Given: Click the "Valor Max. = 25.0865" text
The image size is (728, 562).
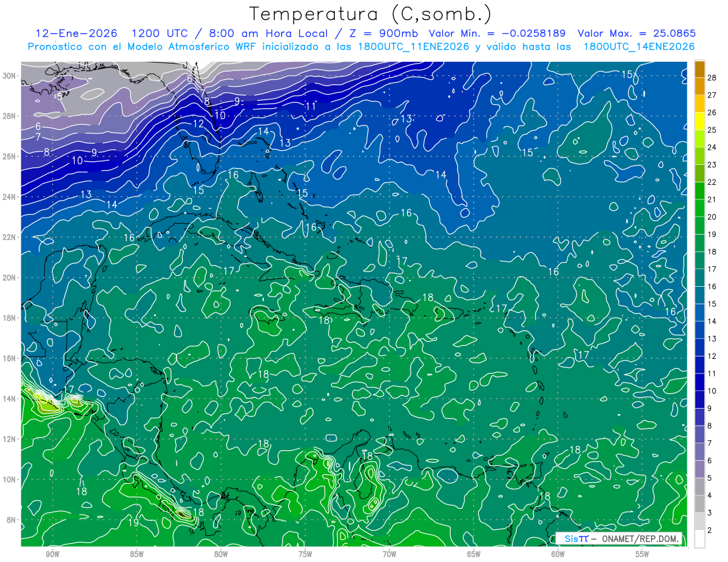Looking at the screenshot, I should click(636, 33).
